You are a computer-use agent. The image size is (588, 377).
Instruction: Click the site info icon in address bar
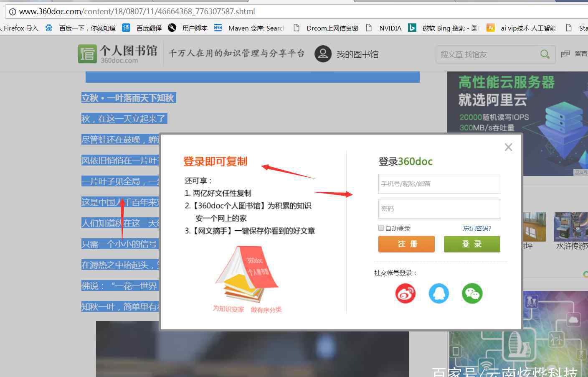[x=13, y=12]
